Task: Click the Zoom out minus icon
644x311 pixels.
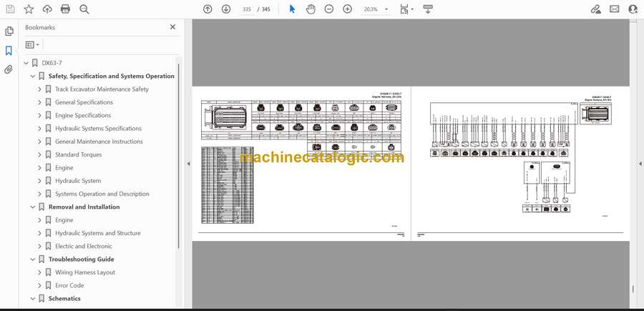Action: 329,9
